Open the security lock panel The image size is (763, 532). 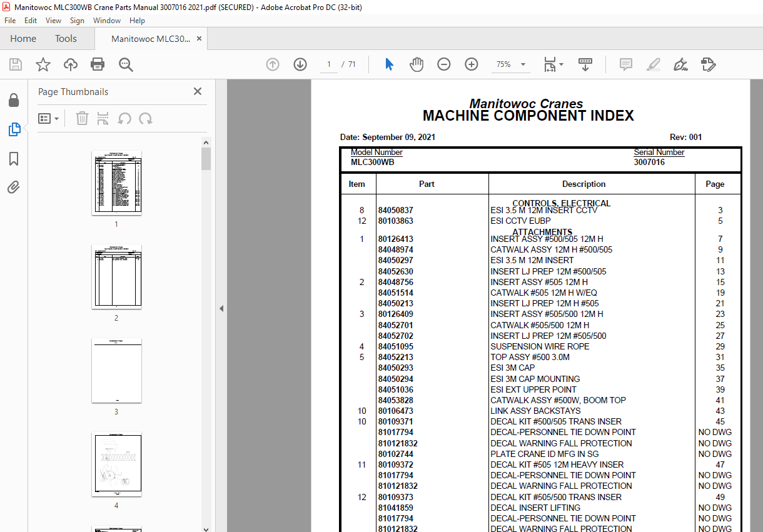point(14,100)
